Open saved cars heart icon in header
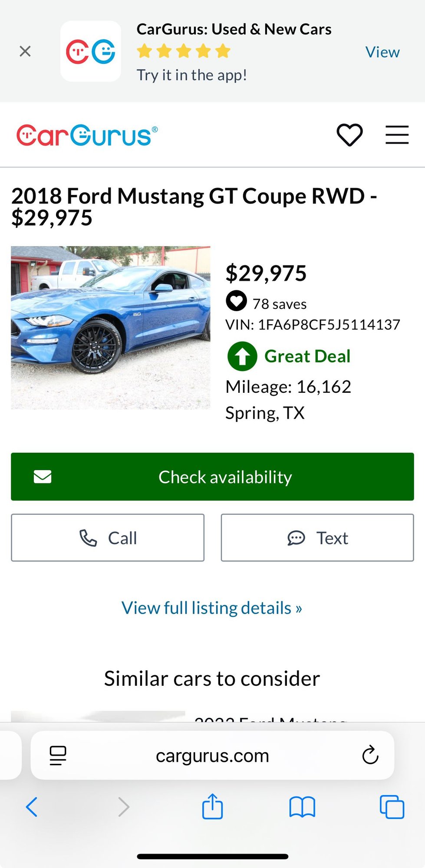 point(349,135)
